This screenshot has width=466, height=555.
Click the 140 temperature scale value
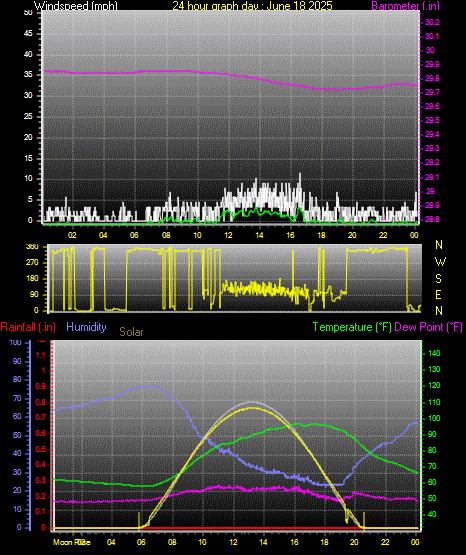coord(434,353)
